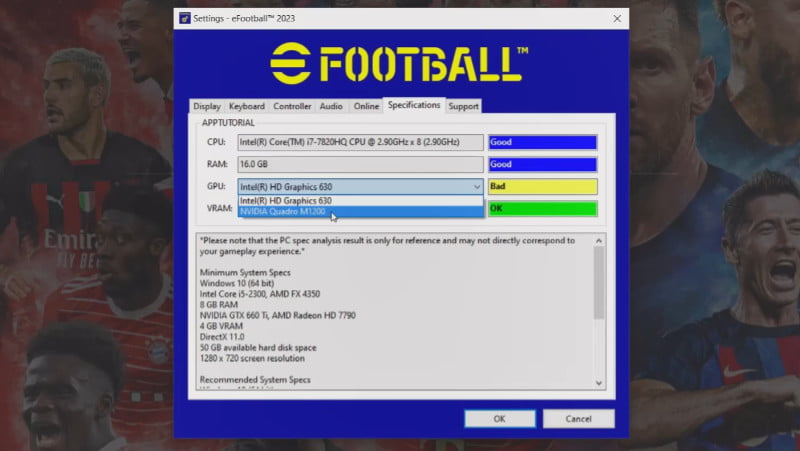Image resolution: width=800 pixels, height=451 pixels.
Task: Click the CPU Good rating bar
Action: [542, 142]
